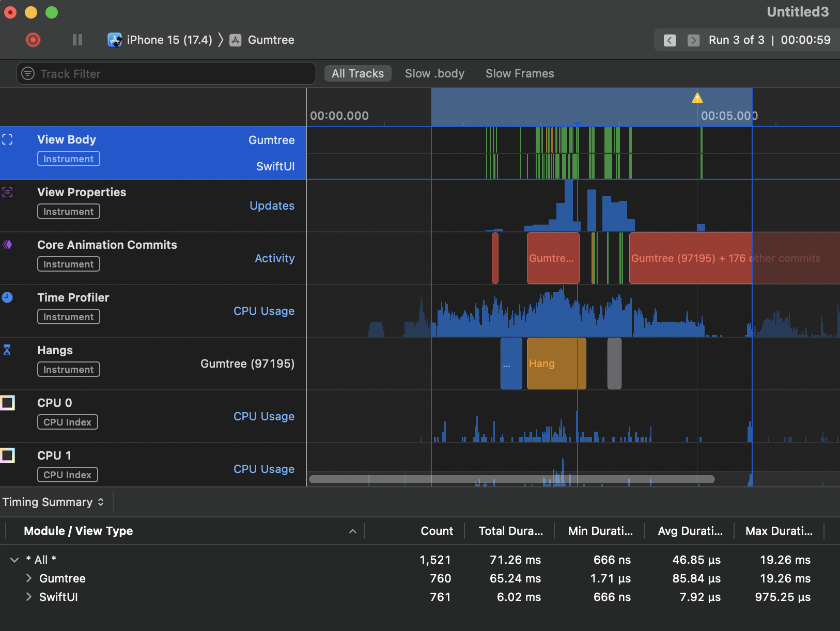
Task: Click the Instrument badge under Hangs
Action: pos(69,369)
